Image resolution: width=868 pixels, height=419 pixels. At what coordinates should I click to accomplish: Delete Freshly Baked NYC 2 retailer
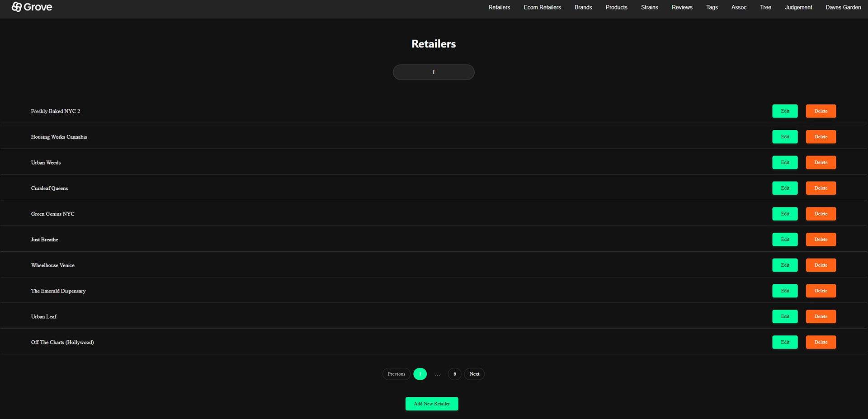pos(821,111)
